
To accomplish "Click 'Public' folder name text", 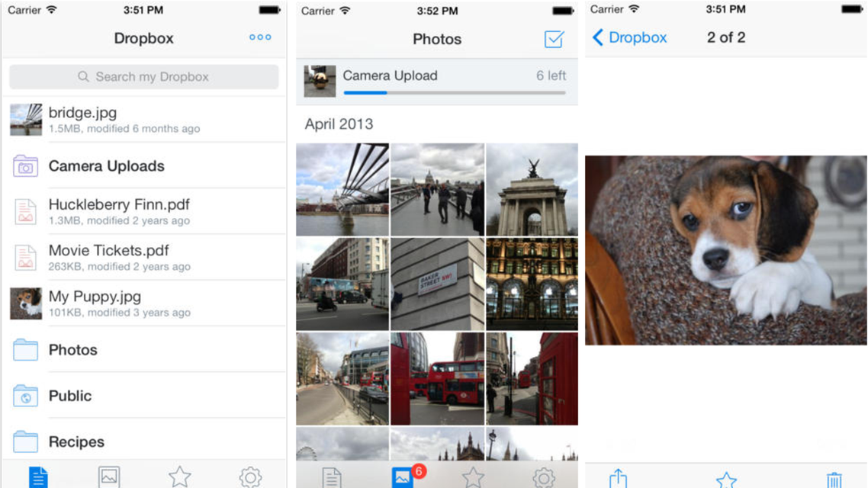I will click(69, 396).
